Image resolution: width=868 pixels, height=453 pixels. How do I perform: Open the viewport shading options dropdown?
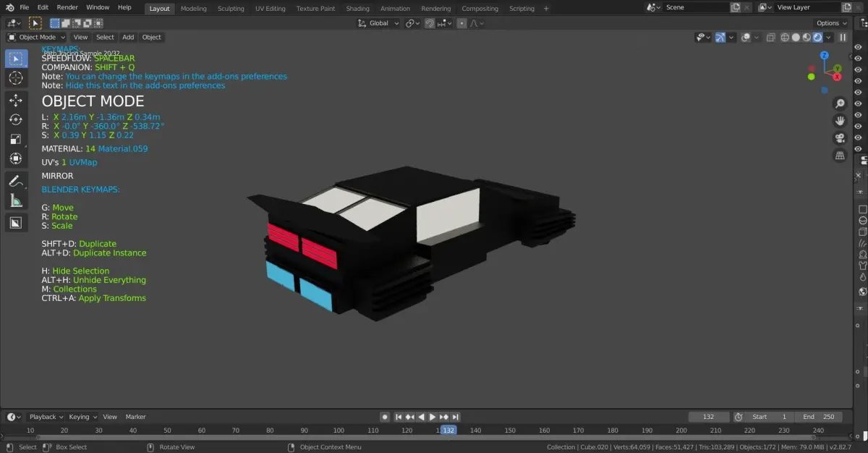pyautogui.click(x=828, y=38)
